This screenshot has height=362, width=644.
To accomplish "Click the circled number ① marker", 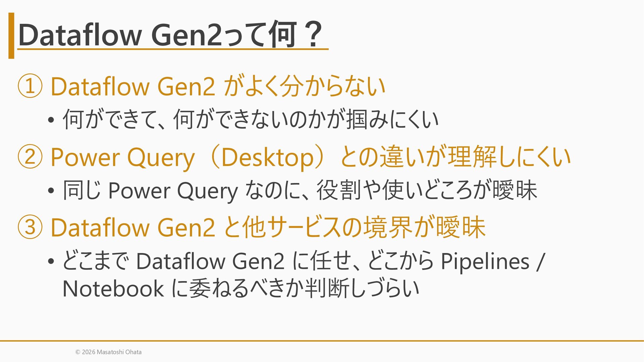I will tap(30, 86).
